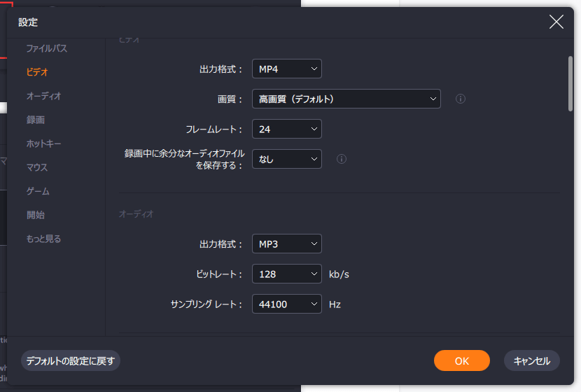The height and width of the screenshot is (392, 581).
Task: Click the kb/s unit label
Action: point(339,274)
